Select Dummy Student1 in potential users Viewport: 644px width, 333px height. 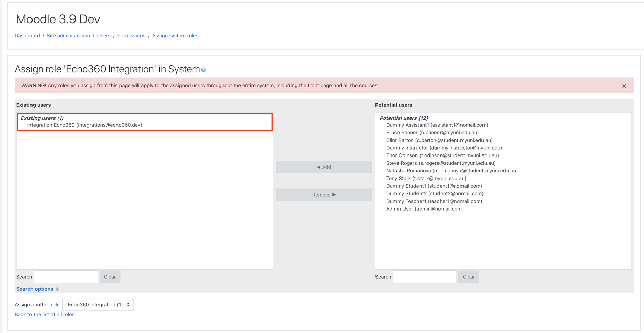(x=434, y=186)
